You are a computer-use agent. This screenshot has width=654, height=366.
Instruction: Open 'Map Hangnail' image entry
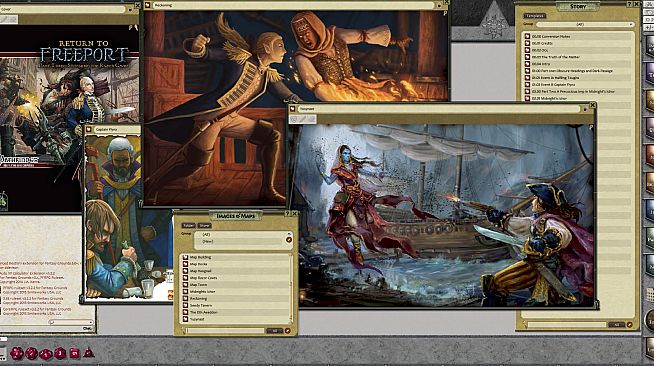201,271
